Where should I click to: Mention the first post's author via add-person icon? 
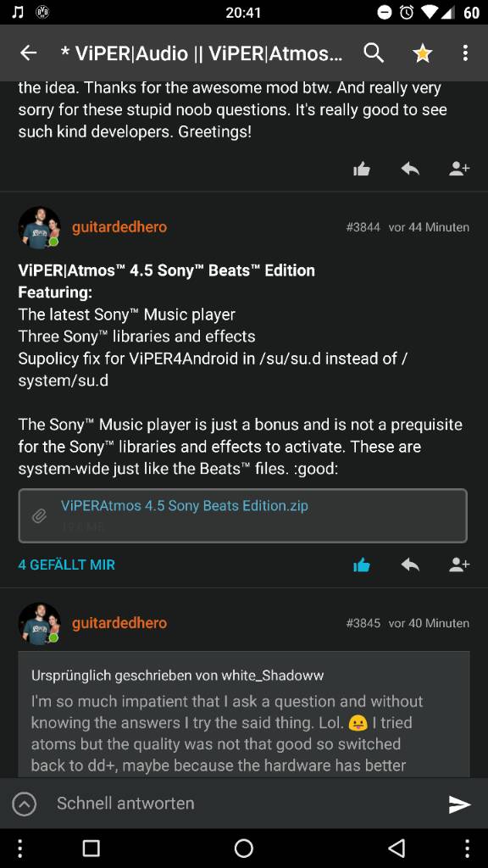[x=459, y=169]
